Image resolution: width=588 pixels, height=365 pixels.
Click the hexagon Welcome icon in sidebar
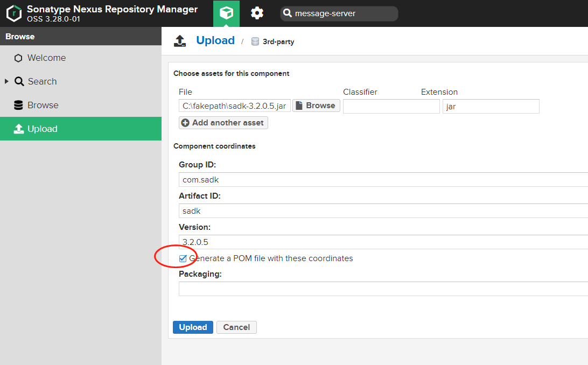tap(18, 58)
